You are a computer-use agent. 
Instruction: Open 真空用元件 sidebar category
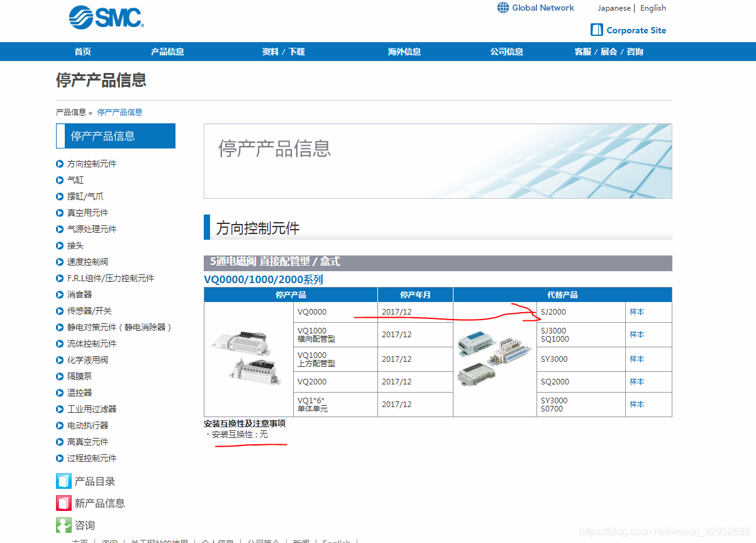pyautogui.click(x=88, y=213)
